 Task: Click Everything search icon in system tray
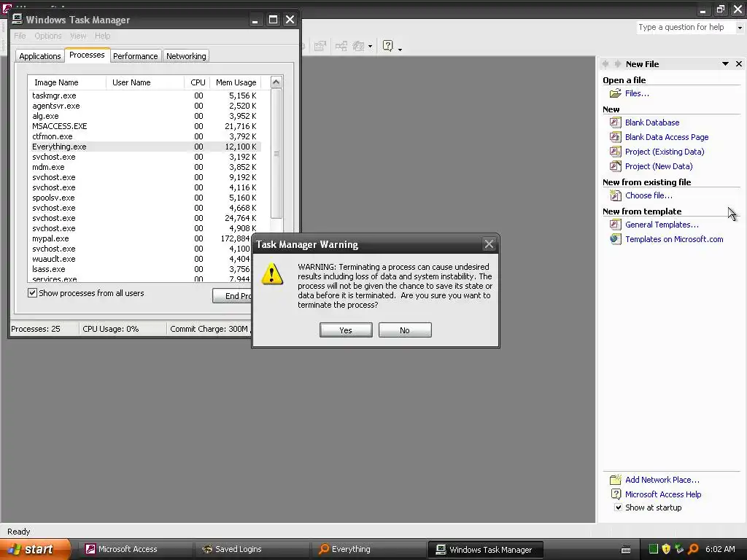(693, 549)
